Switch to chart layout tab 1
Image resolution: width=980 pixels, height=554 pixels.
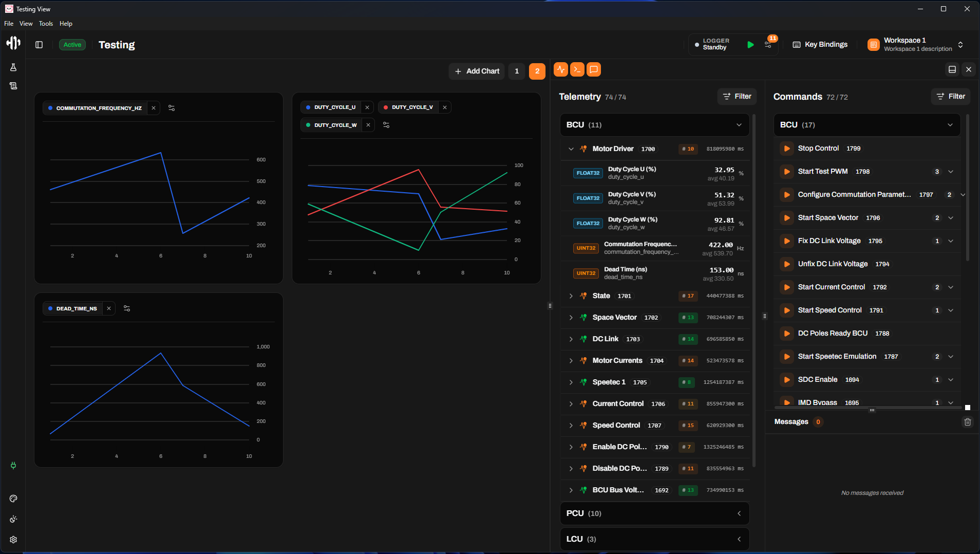coord(517,71)
